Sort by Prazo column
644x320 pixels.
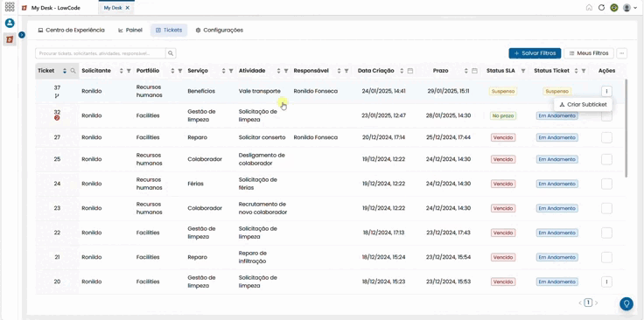click(466, 71)
